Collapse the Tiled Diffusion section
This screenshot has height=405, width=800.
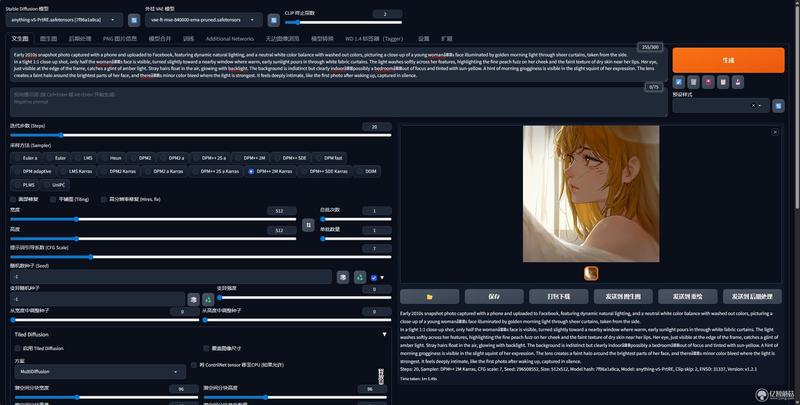point(384,335)
